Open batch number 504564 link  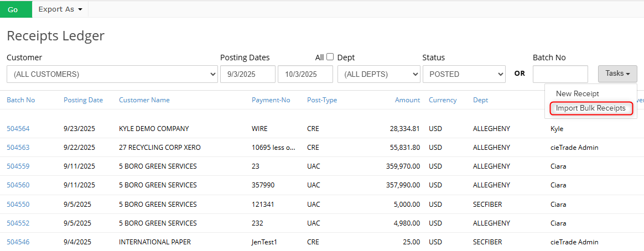pyautogui.click(x=18, y=128)
